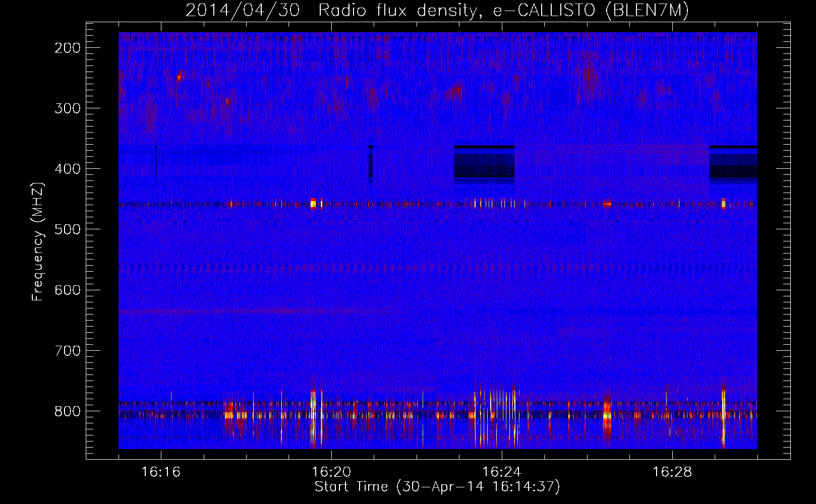The image size is (816, 504).
Task: Click the 16:16 time tick label
Action: 161,472
